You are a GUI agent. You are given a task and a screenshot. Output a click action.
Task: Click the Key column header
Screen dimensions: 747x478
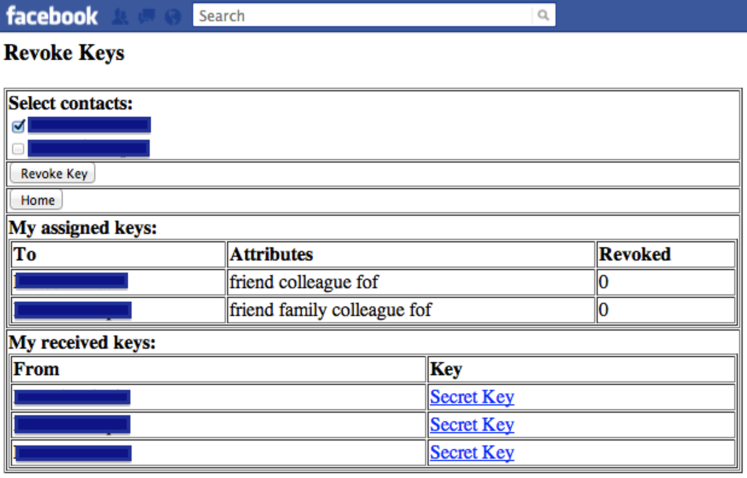click(446, 369)
